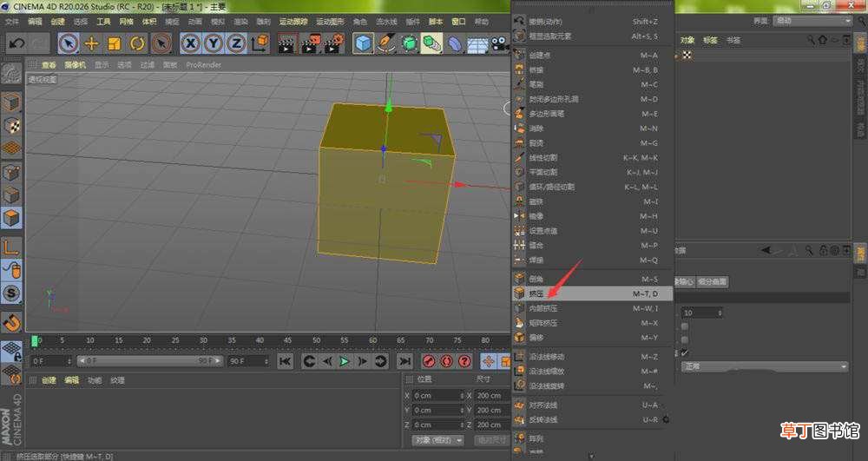
Task: Select Points mode cube icon
Action: (x=11, y=172)
